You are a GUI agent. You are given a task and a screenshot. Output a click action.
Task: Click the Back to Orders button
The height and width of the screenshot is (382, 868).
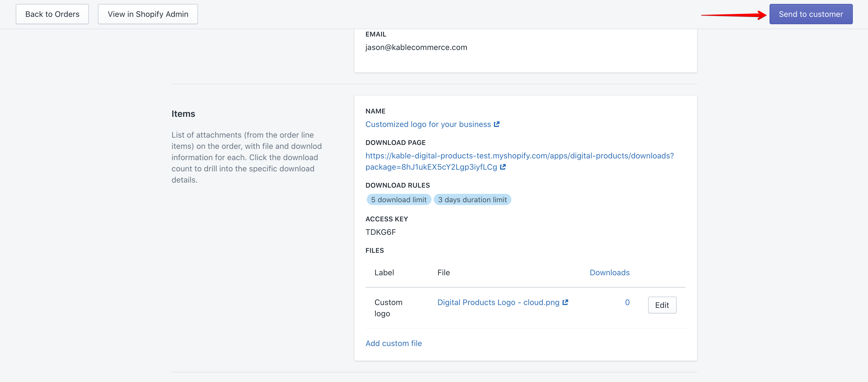click(x=52, y=14)
